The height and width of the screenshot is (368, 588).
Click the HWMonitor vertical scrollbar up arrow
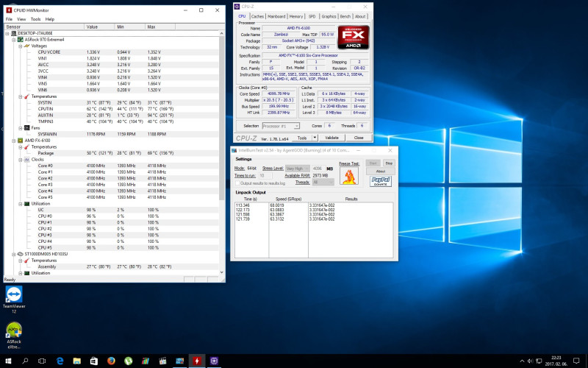click(222, 33)
